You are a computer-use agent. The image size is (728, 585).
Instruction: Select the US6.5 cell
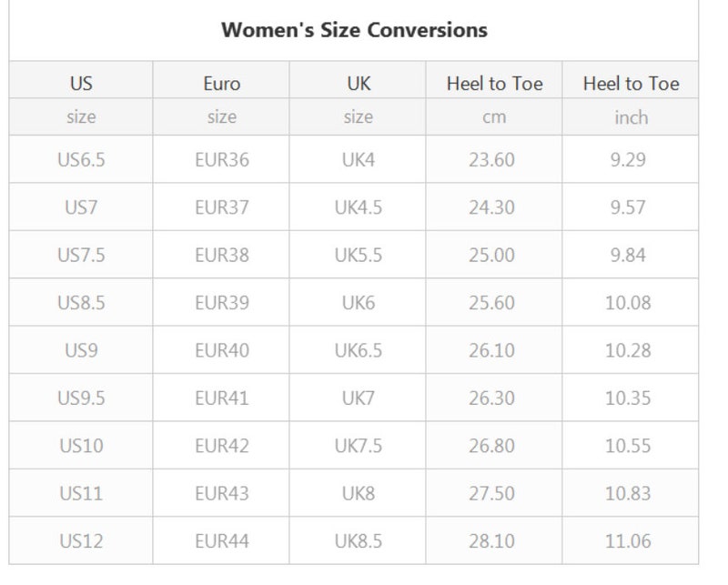click(x=81, y=160)
